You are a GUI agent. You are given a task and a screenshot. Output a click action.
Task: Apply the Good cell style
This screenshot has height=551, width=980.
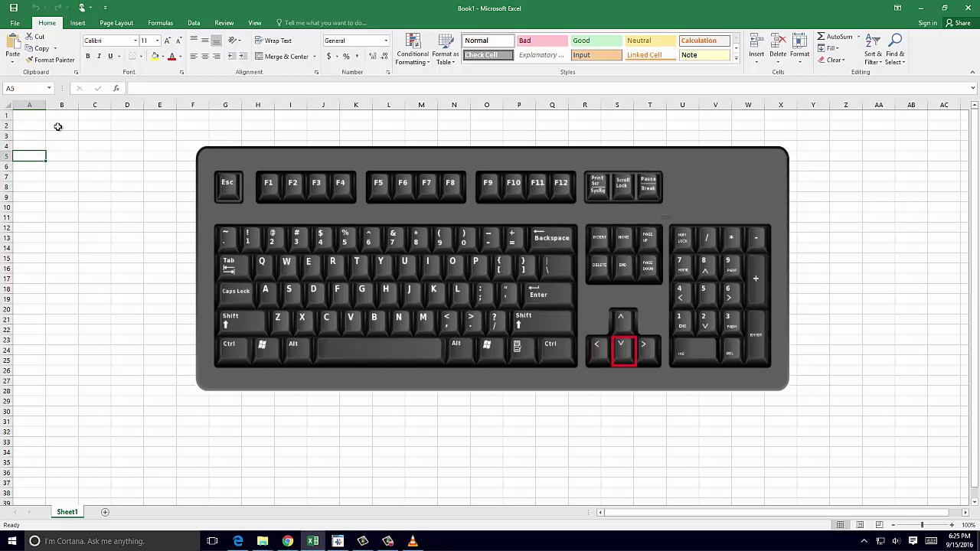click(596, 41)
